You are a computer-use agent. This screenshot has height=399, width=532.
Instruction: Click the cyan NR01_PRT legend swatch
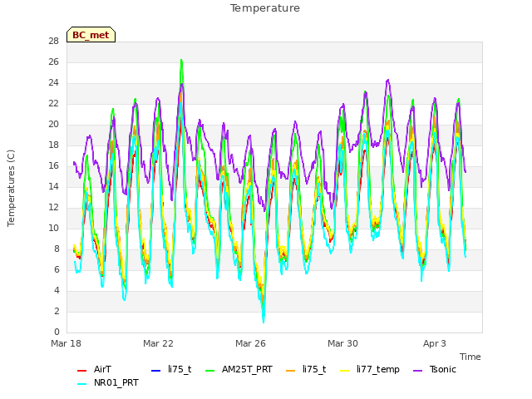click(81, 384)
